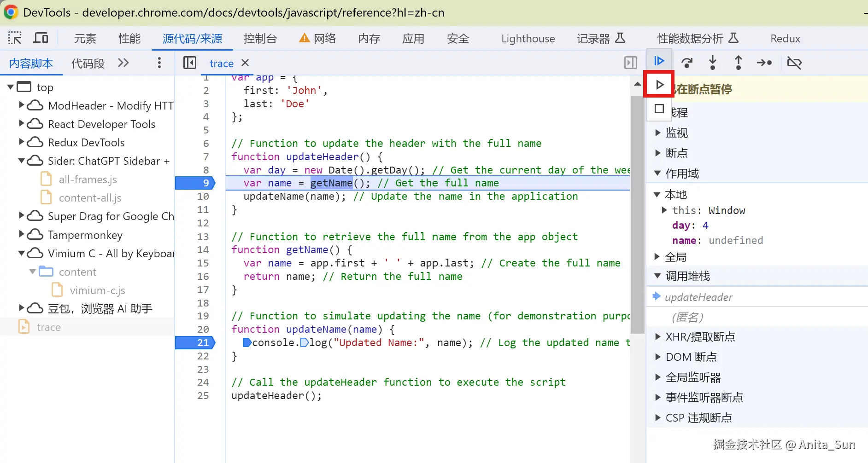Open the 控制台 Console tab
The width and height of the screenshot is (868, 463).
pyautogui.click(x=260, y=39)
